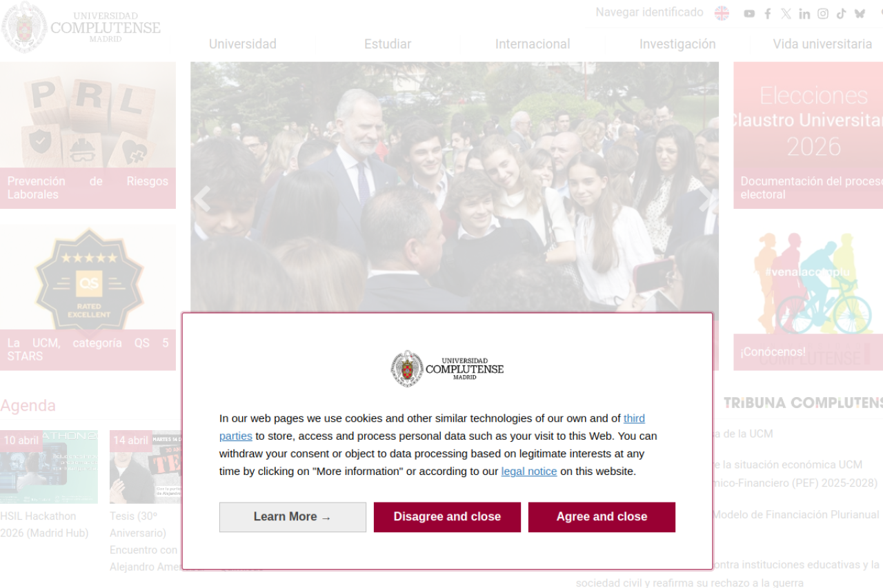Image resolution: width=883 pixels, height=588 pixels.
Task: Click Disagree and close button
Action: (x=447, y=517)
